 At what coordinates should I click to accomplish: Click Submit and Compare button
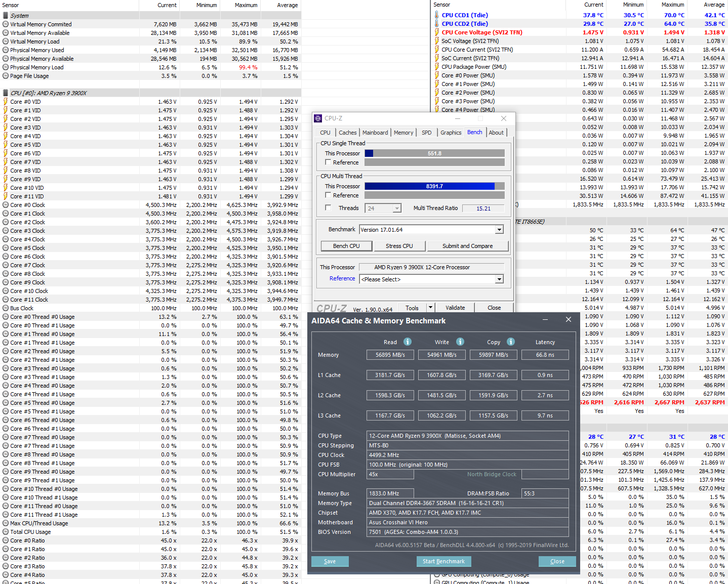(x=468, y=246)
